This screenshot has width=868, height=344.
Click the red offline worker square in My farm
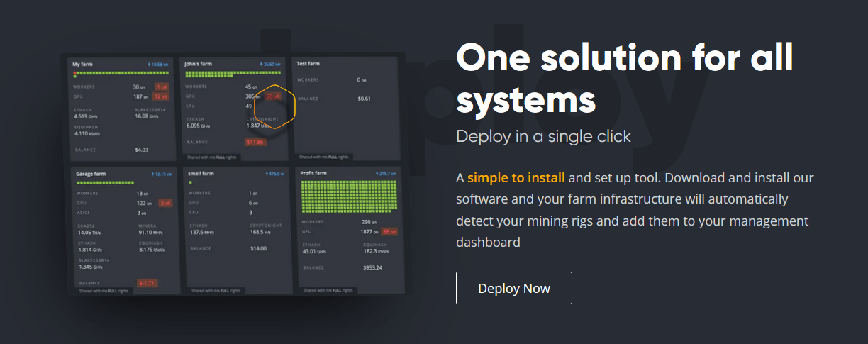tap(74, 73)
